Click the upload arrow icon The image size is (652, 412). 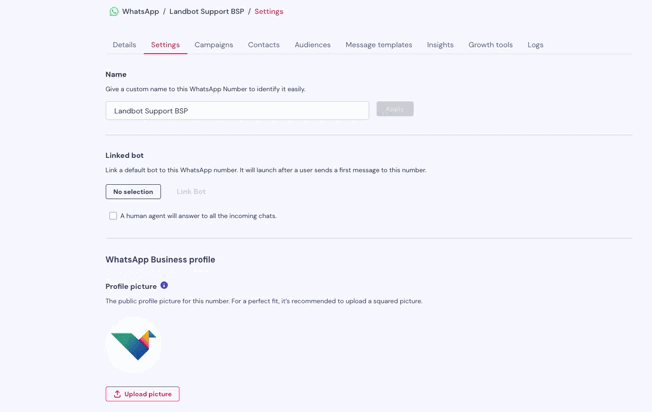[x=117, y=394]
